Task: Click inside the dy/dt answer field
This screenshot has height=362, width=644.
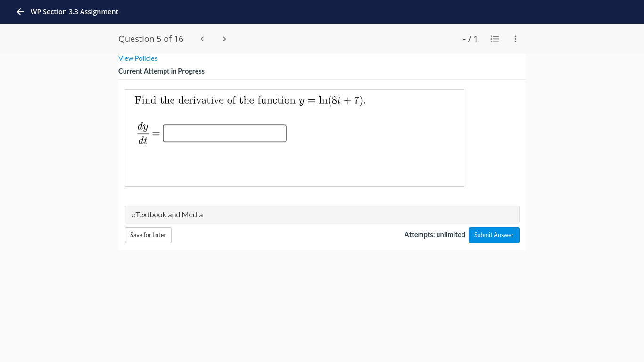Action: 224,133
